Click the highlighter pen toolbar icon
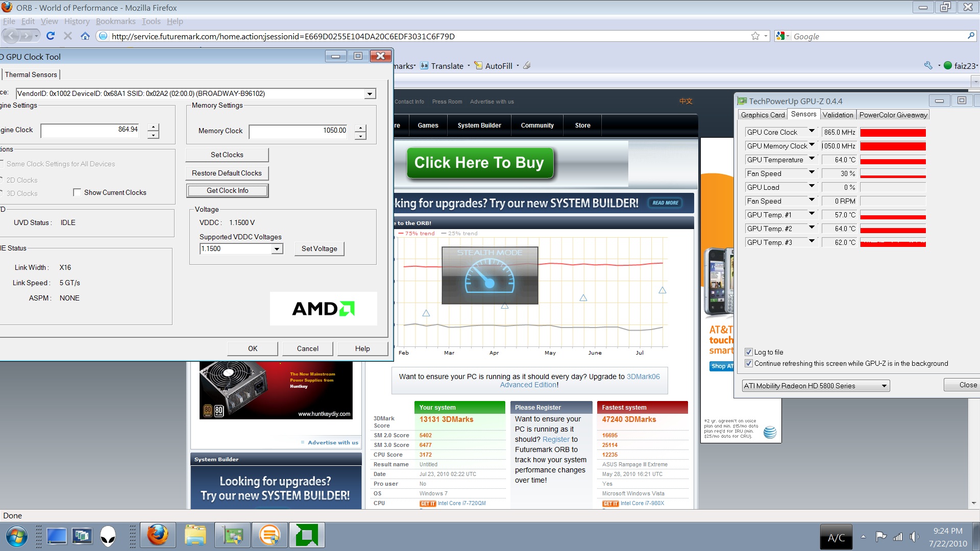 click(x=527, y=65)
